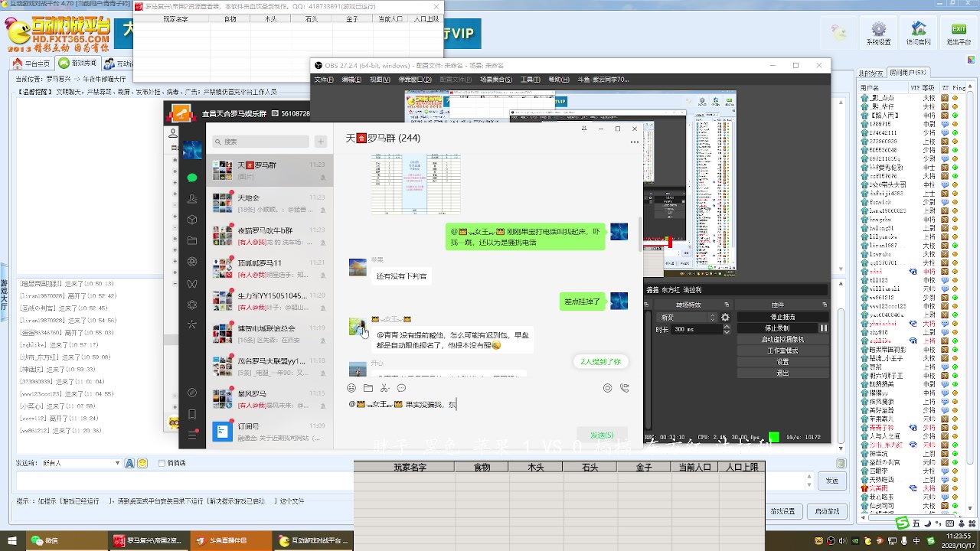The width and height of the screenshot is (980, 551).
Task: Open the OBS 编辑(E) menu
Action: pos(351,80)
